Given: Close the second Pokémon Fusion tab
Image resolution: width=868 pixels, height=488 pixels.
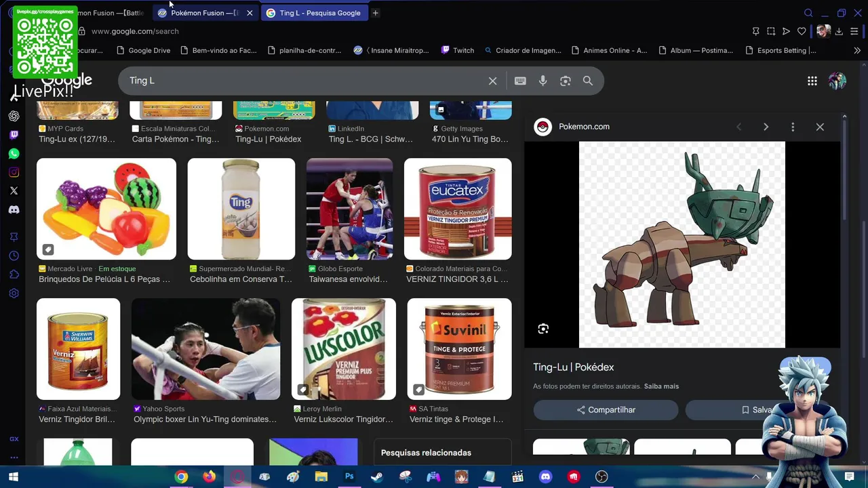Looking at the screenshot, I should (250, 13).
